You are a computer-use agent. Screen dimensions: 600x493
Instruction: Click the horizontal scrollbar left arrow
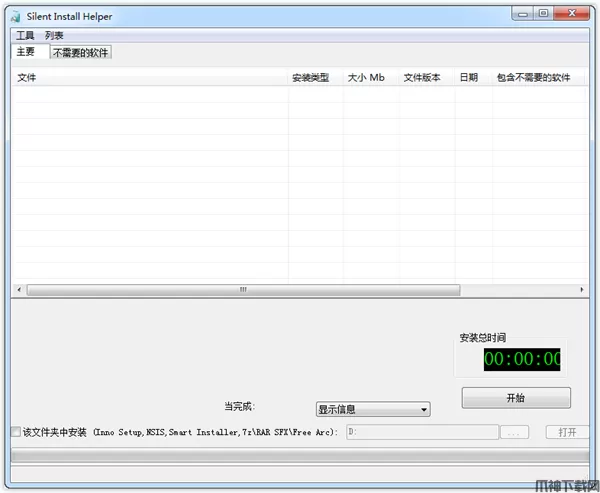[x=19, y=290]
